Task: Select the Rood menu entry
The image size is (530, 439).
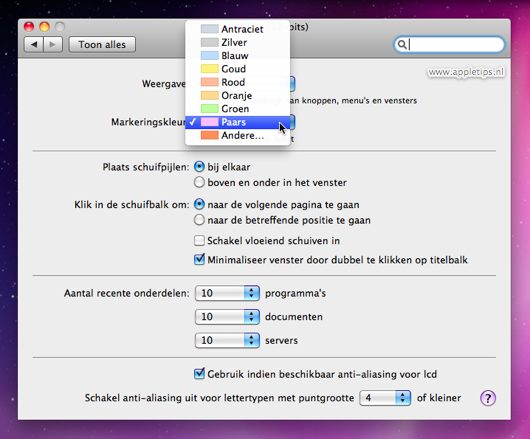Action: click(238, 82)
